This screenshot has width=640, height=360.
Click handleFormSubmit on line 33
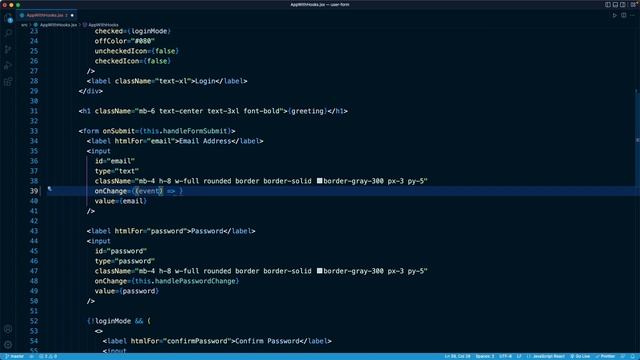click(195, 131)
